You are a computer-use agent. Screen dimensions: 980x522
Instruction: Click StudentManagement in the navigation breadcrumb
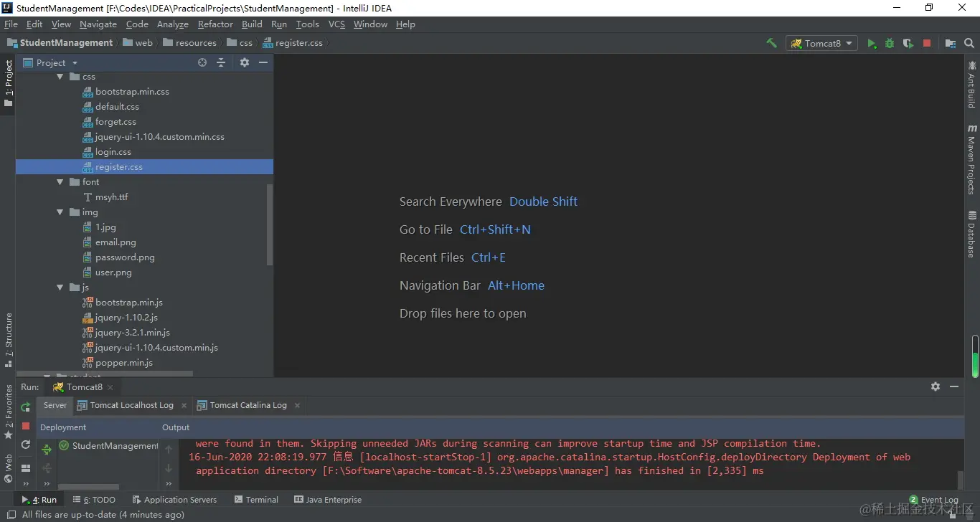click(x=66, y=43)
